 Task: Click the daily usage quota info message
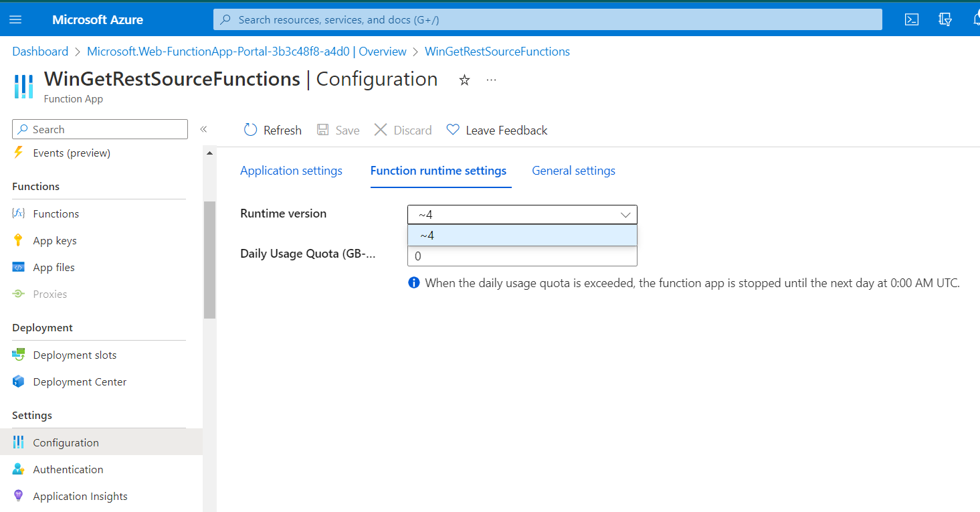click(692, 283)
